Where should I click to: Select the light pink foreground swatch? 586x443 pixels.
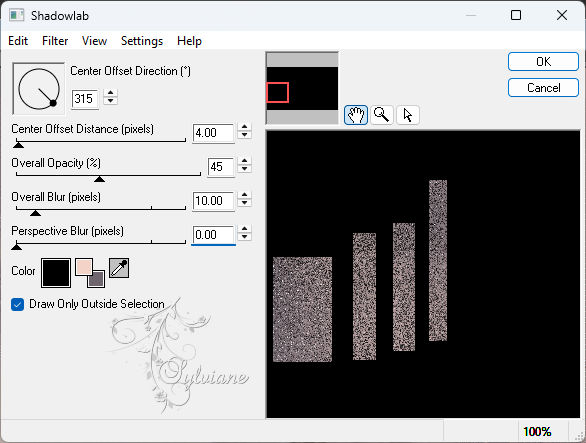pos(83,267)
